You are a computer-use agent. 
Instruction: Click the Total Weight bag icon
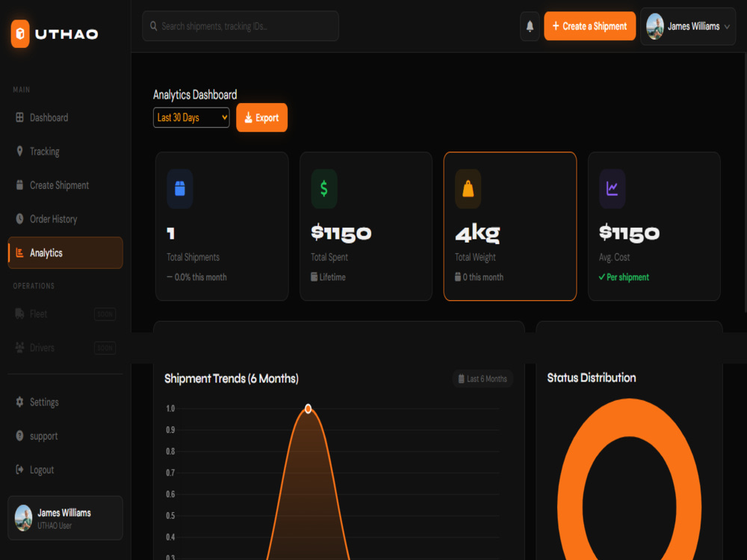pyautogui.click(x=468, y=189)
